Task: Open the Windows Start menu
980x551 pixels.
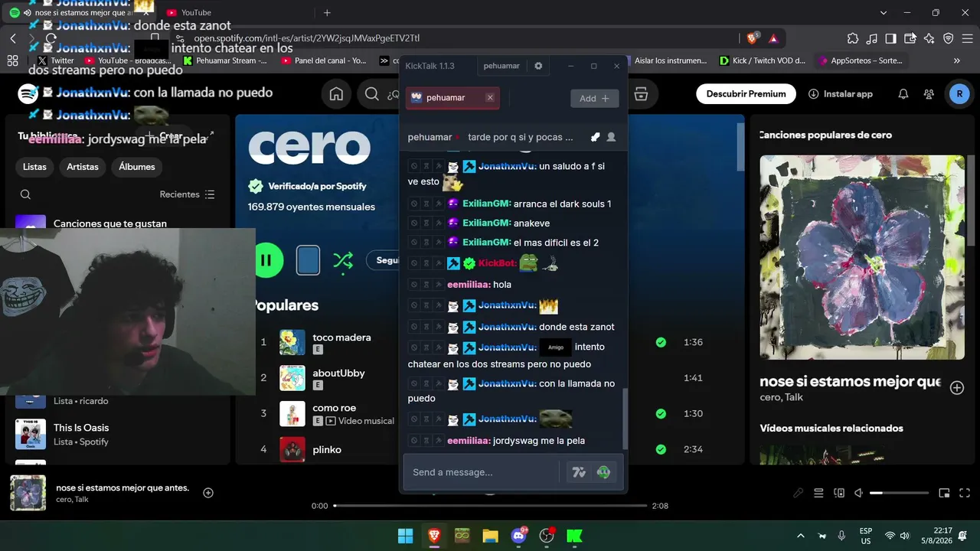Action: (x=405, y=536)
